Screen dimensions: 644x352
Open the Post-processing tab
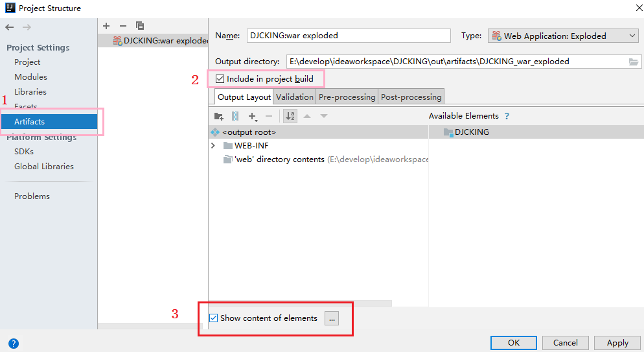411,97
